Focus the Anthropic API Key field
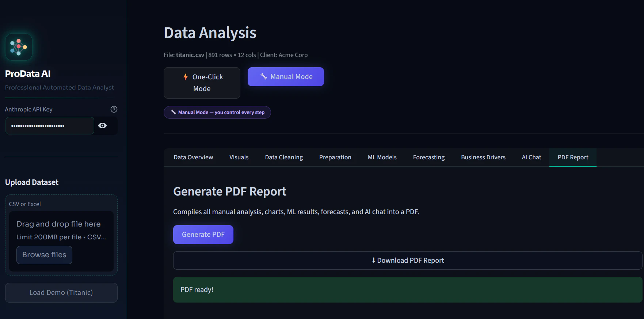This screenshot has height=319, width=644. (50, 126)
